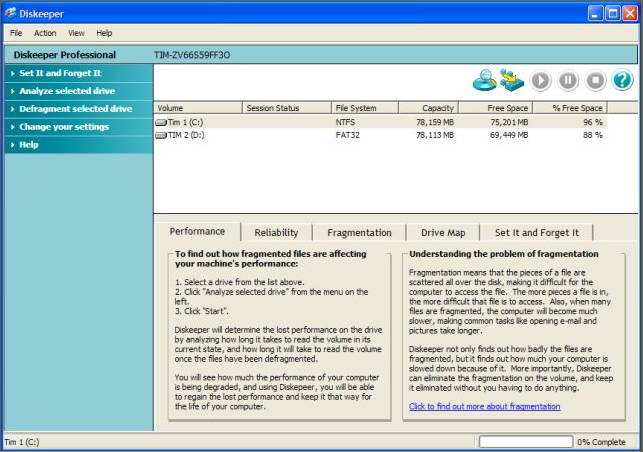Open the Action menu

(x=45, y=33)
